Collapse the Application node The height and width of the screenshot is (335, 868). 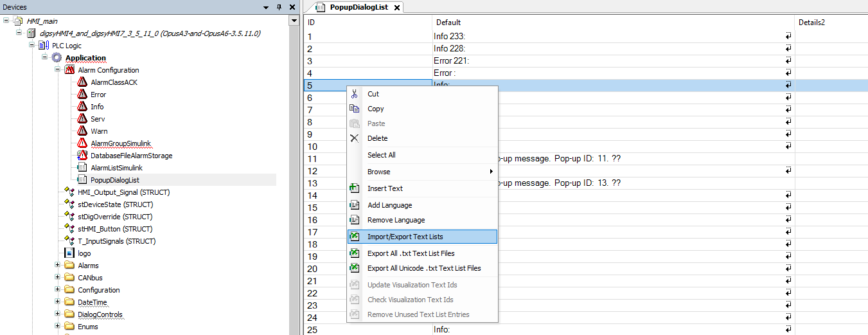click(x=44, y=58)
